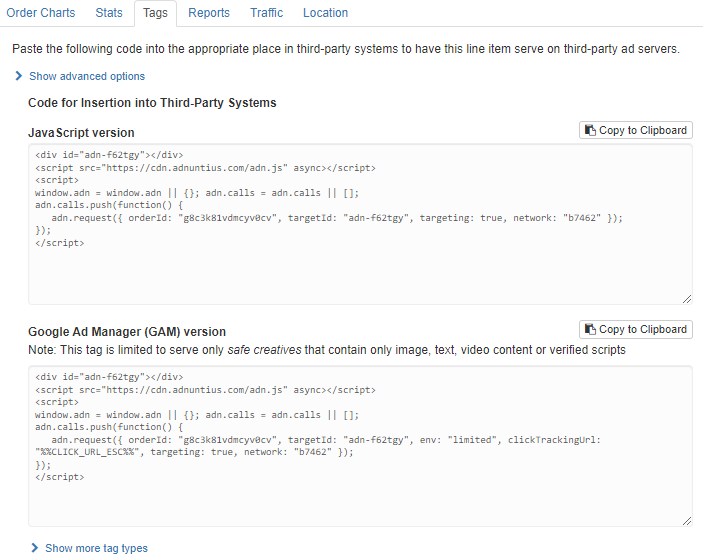Screen dimensions: 703x557
Task: Open the Order Charts tab
Action: (x=41, y=13)
